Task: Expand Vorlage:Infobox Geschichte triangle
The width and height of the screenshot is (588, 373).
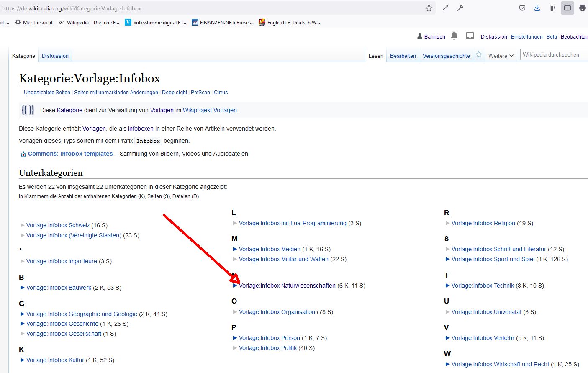Action: coord(23,324)
